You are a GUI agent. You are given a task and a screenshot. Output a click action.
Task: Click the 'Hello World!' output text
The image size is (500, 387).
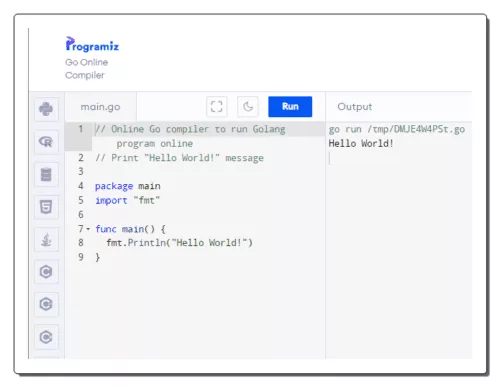[x=361, y=144]
